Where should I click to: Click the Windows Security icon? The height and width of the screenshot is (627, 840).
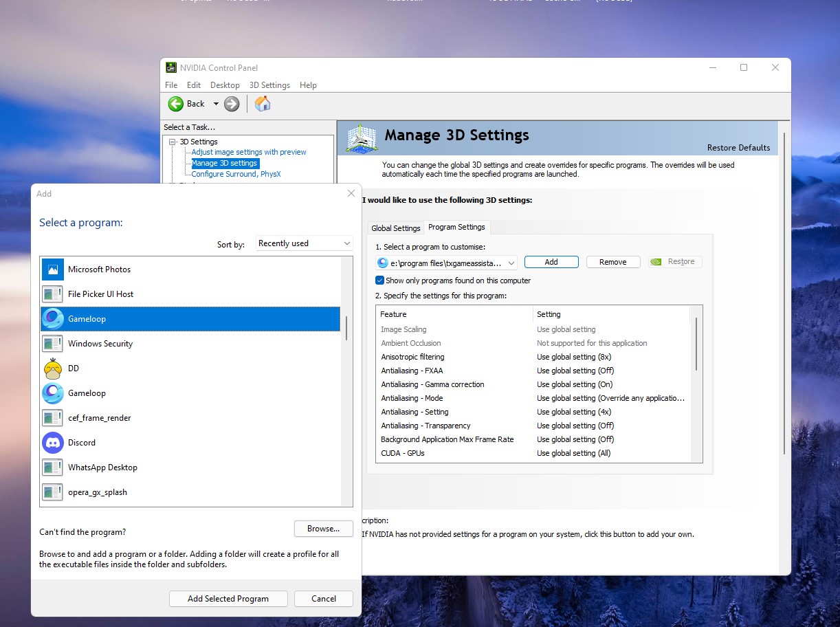[x=53, y=344]
